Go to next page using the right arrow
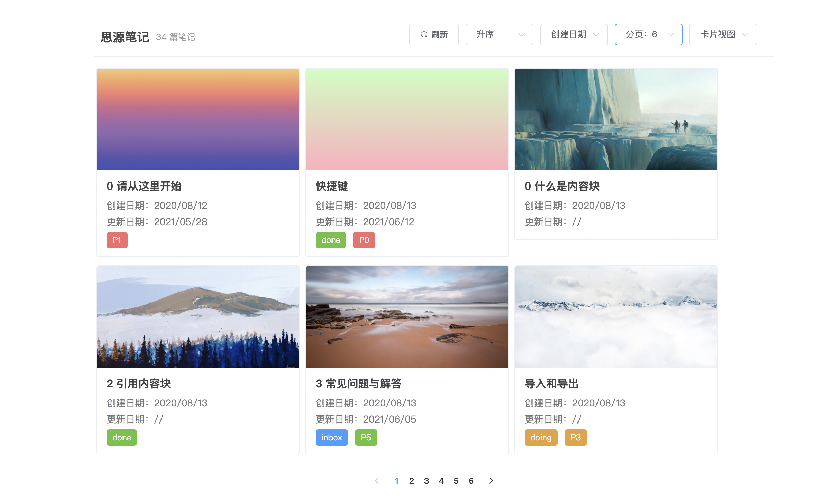Screen dimensions: 834x504 [x=491, y=481]
